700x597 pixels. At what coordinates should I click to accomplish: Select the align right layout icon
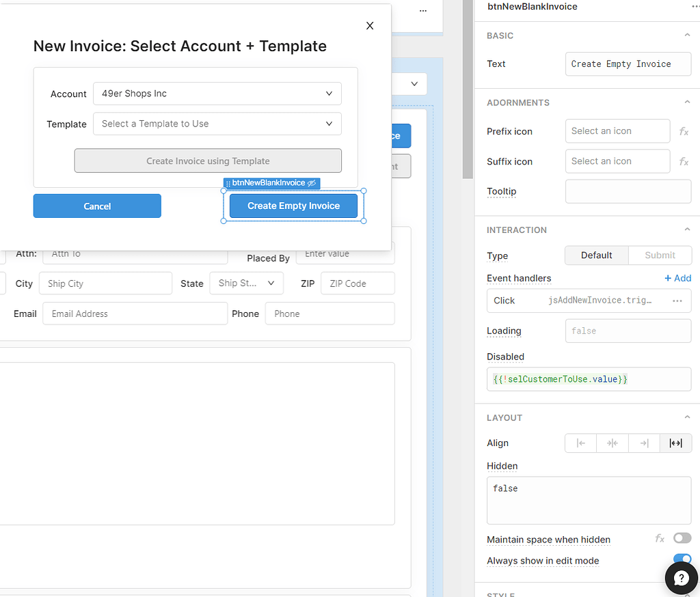(x=645, y=443)
